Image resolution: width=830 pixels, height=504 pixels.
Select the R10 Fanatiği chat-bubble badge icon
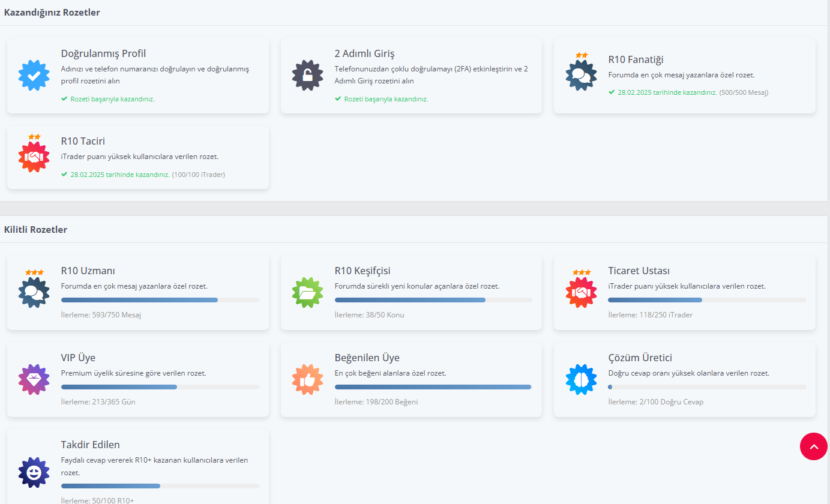pyautogui.click(x=581, y=73)
